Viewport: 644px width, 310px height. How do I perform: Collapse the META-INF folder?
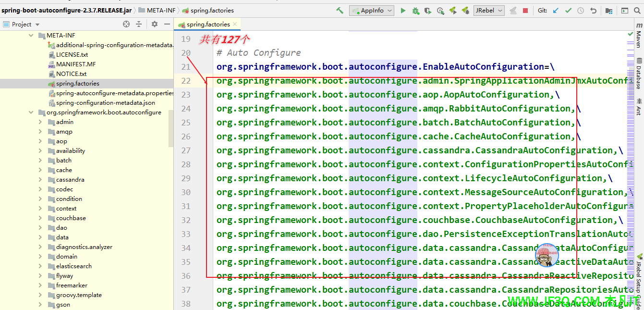point(31,36)
